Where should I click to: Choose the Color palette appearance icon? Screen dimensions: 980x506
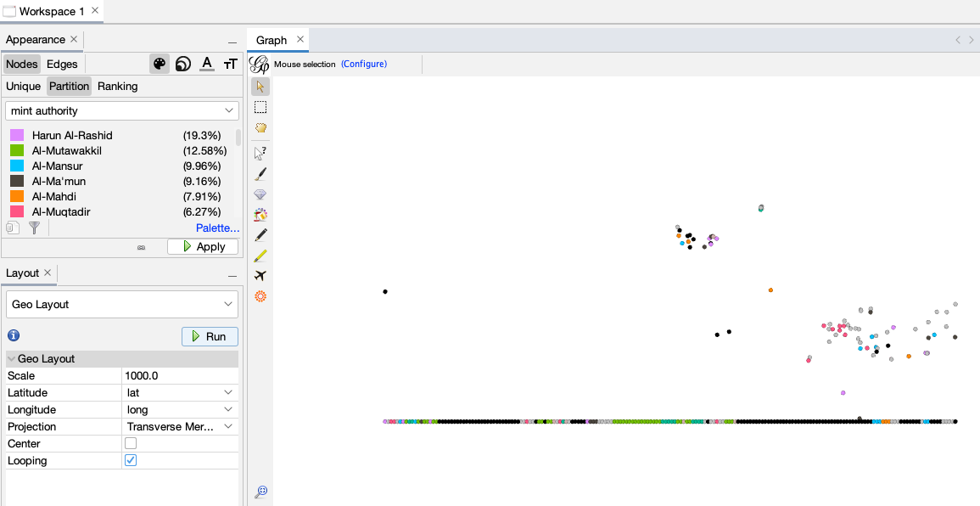[x=160, y=63]
